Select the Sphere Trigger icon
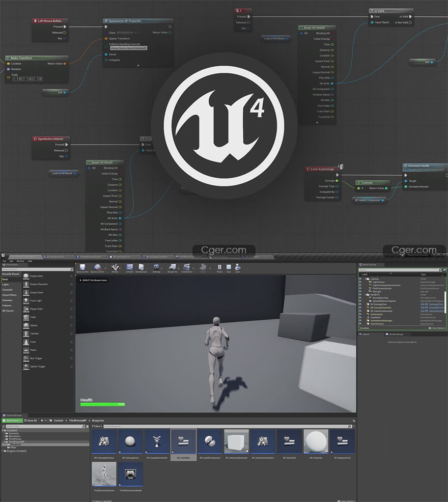 pyautogui.click(x=26, y=367)
